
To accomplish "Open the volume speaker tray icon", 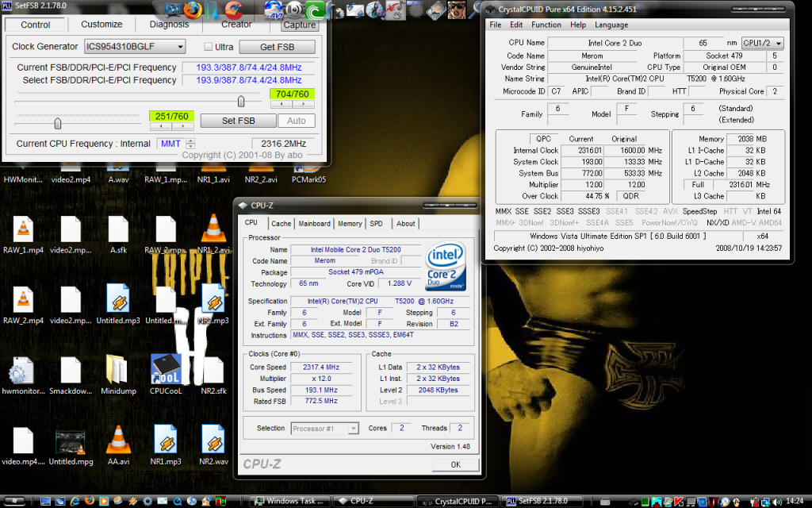I will point(777,502).
